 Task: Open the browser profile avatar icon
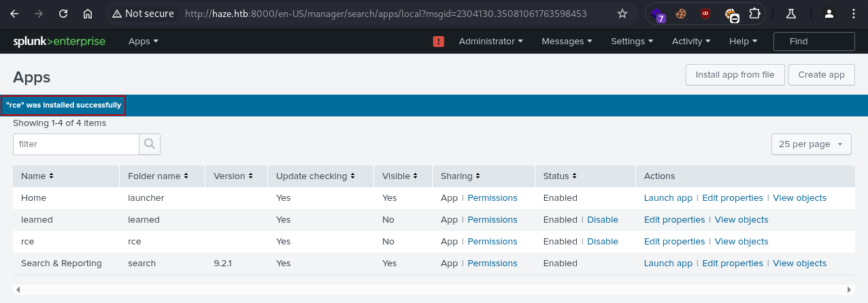(829, 14)
